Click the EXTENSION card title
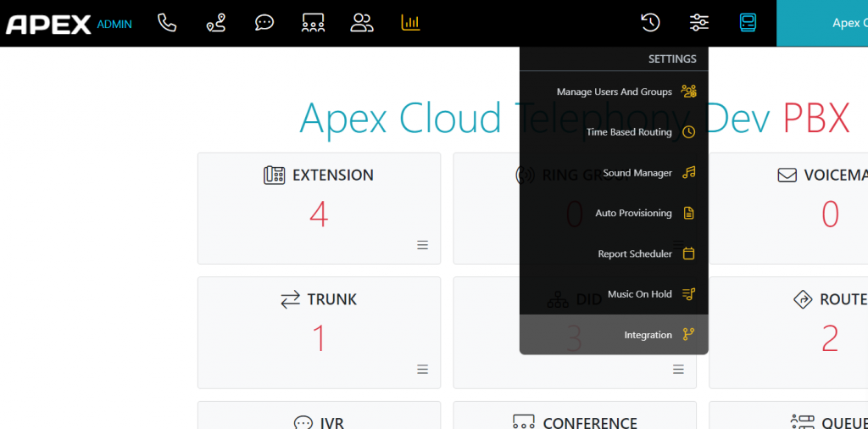The width and height of the screenshot is (868, 429). [x=333, y=175]
